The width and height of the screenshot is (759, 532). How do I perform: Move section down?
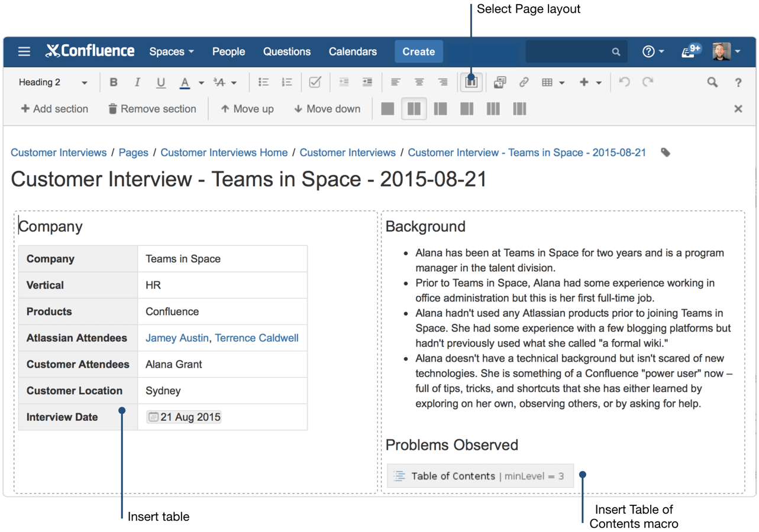(x=327, y=109)
